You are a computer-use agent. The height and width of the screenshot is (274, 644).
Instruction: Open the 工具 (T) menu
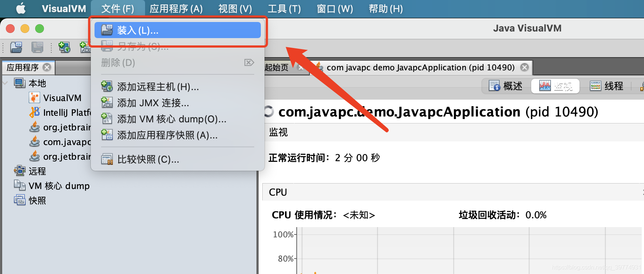pyautogui.click(x=284, y=9)
